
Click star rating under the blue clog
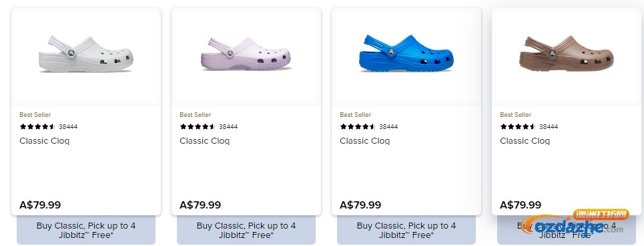click(358, 127)
